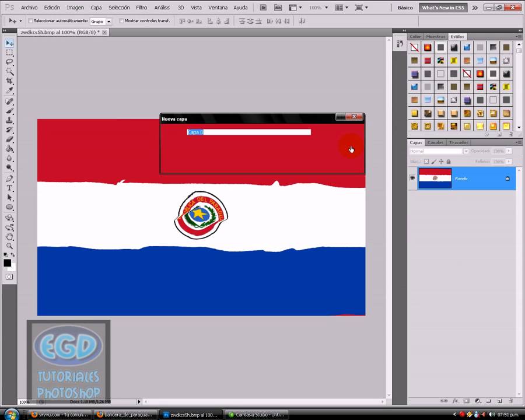Screen dimensions: 525x420
Task: Open bandera_de_paragua taskbar button
Action: (125, 415)
